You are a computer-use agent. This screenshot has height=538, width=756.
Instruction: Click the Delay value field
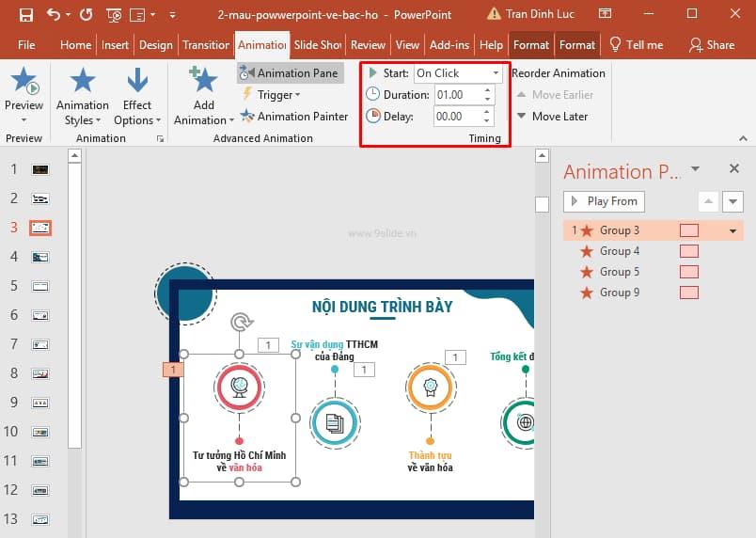457,117
